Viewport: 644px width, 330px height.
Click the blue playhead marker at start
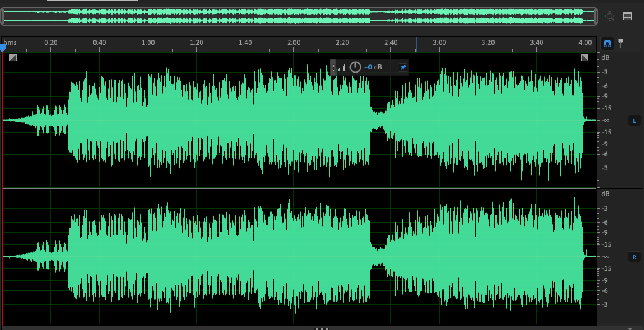3,47
